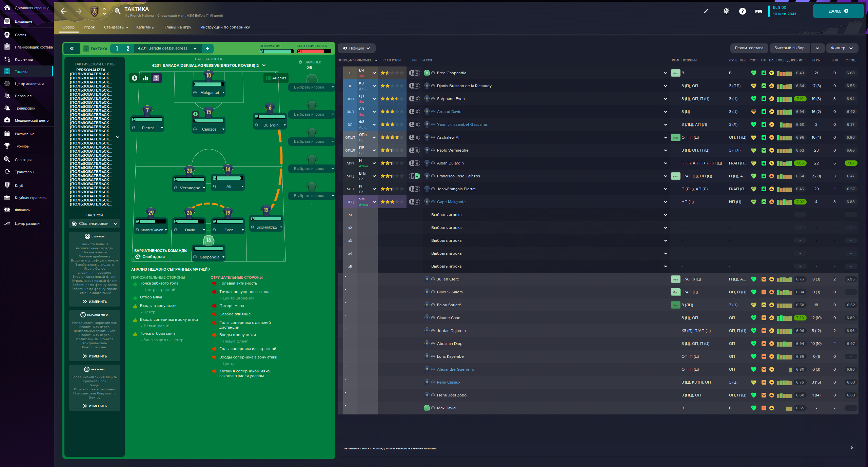Open the world/globe icon in top bar
The width and height of the screenshot is (868, 467).
tap(726, 11)
